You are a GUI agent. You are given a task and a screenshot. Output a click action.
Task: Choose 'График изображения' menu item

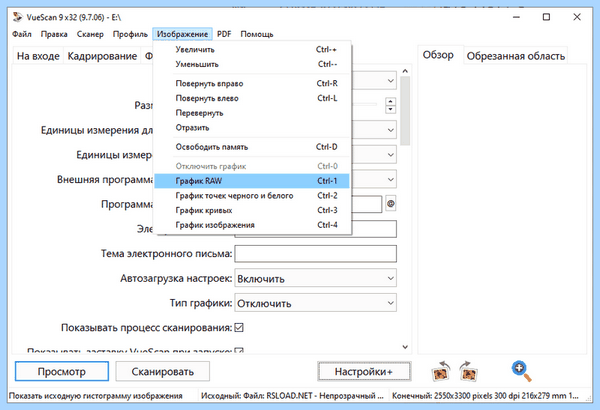tap(252, 225)
